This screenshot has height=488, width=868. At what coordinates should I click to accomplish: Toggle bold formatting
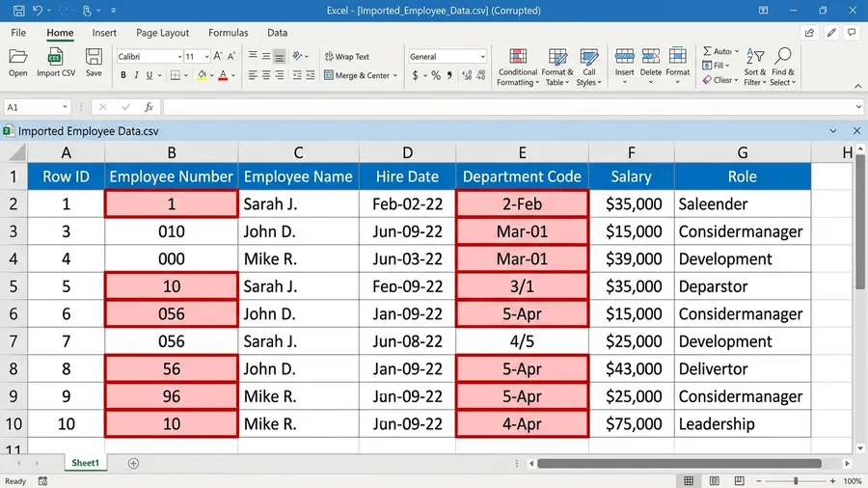pyautogui.click(x=122, y=75)
